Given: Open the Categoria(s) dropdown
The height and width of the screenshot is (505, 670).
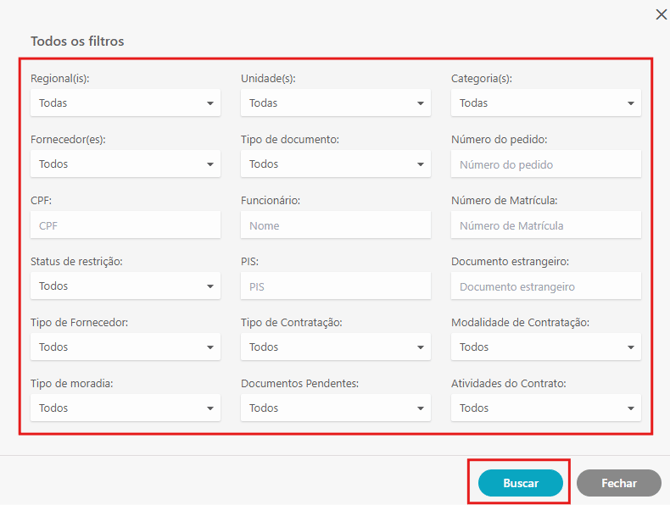Looking at the screenshot, I should (546, 103).
